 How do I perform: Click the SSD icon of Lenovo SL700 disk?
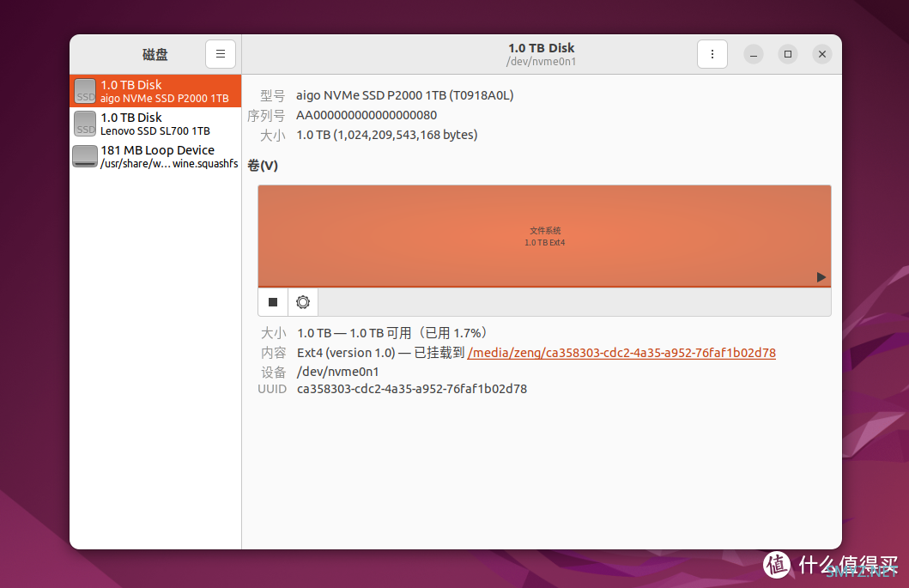85,124
